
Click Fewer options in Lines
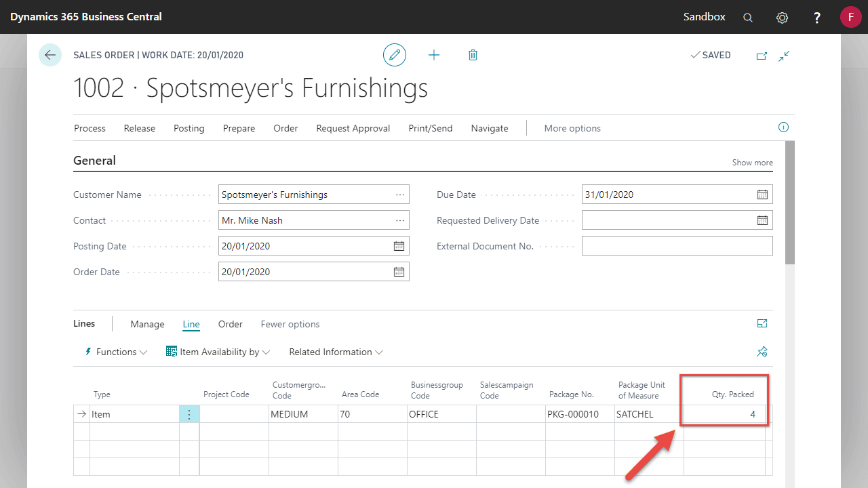(290, 324)
